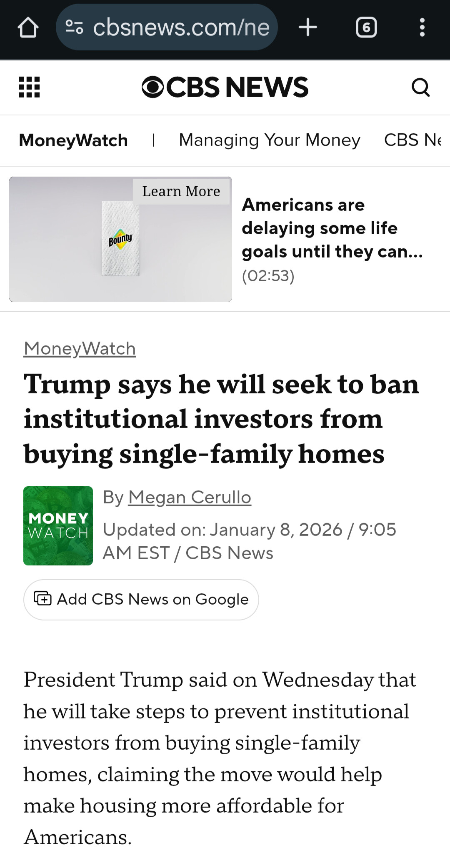Image resolution: width=450 pixels, height=868 pixels.
Task: Open the partially visible CBS nav item
Action: [412, 140]
